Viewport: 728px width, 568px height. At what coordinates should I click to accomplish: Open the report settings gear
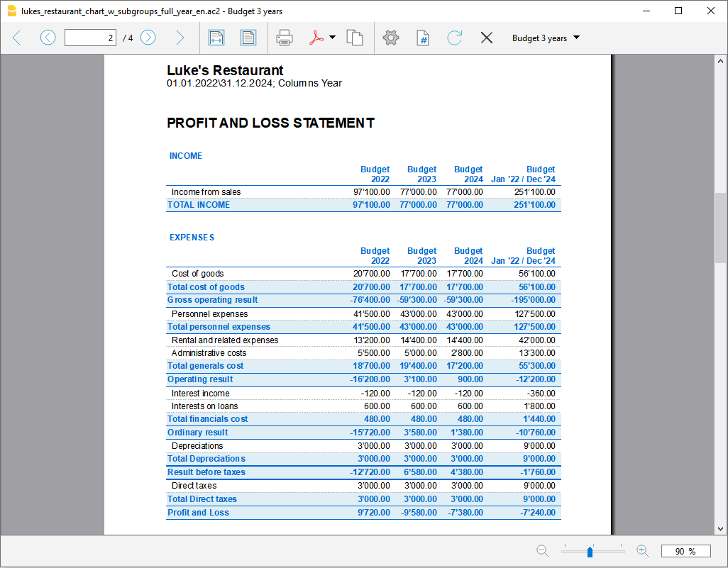click(x=390, y=38)
